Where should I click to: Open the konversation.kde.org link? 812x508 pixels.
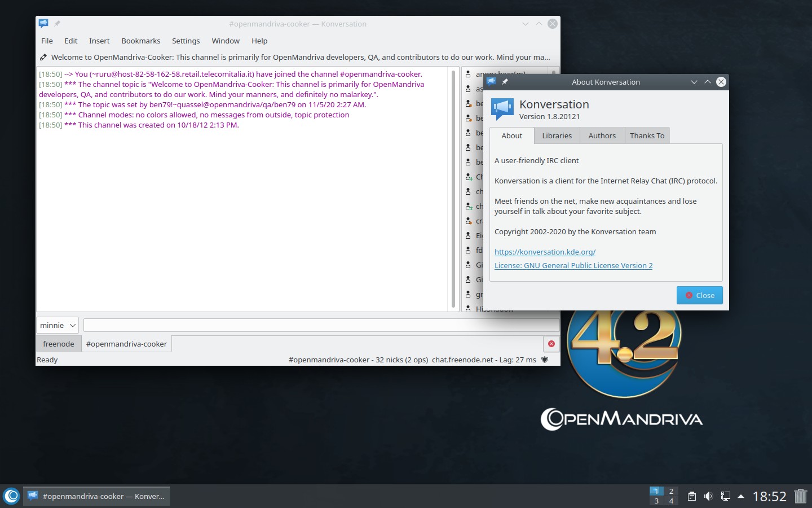tap(545, 252)
